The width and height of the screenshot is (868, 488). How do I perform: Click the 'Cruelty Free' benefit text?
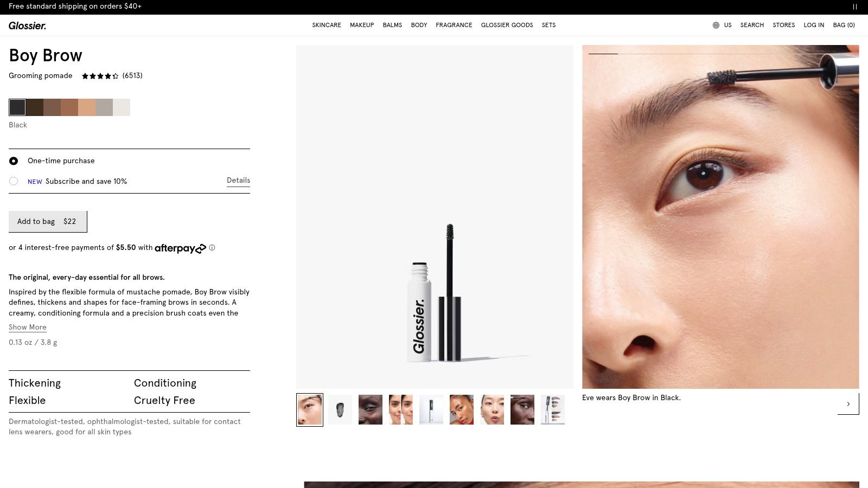tap(164, 400)
